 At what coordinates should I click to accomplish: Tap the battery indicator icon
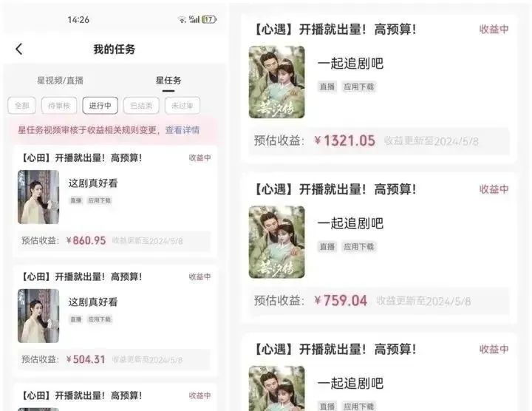[x=209, y=19]
